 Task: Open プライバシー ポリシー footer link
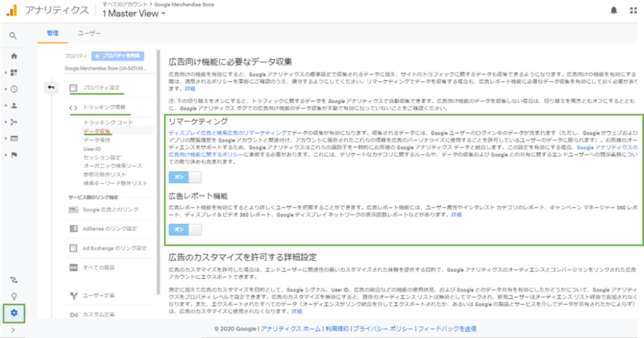pos(383,329)
